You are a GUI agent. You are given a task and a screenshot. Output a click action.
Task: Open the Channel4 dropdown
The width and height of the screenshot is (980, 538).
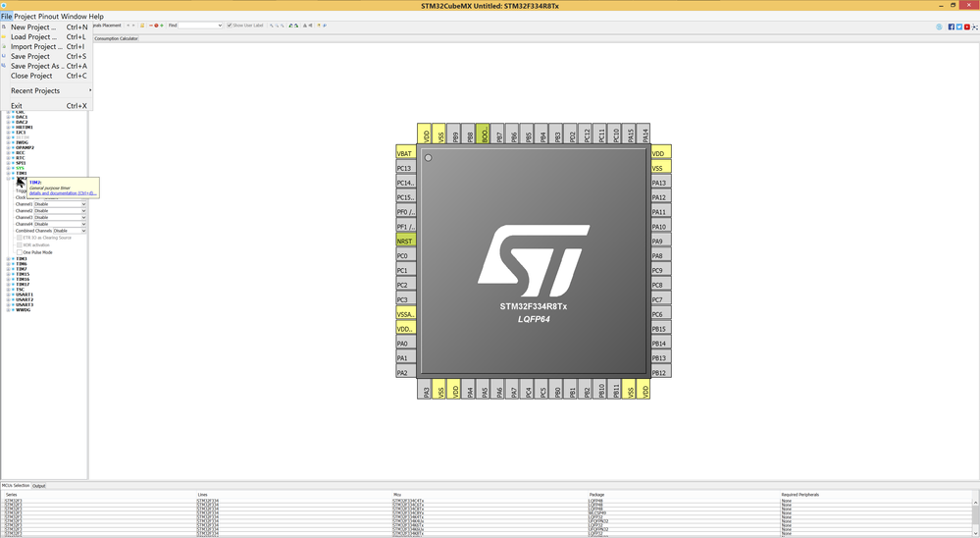tap(60, 224)
